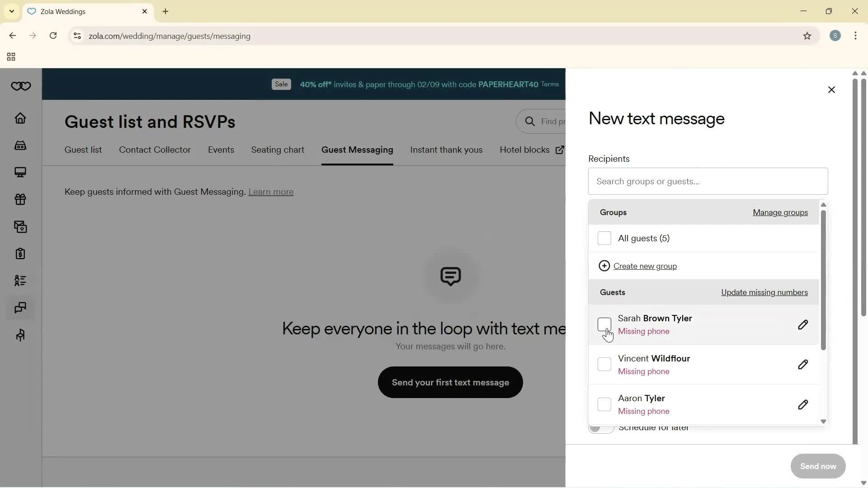Open the gift registry sidebar icon
Image resolution: width=868 pixels, height=488 pixels.
pyautogui.click(x=20, y=199)
